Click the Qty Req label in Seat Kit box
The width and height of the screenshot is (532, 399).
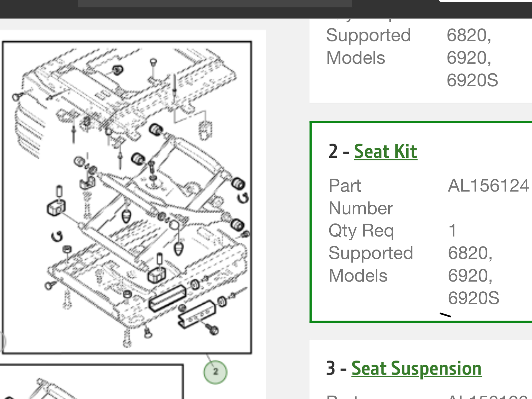point(362,230)
